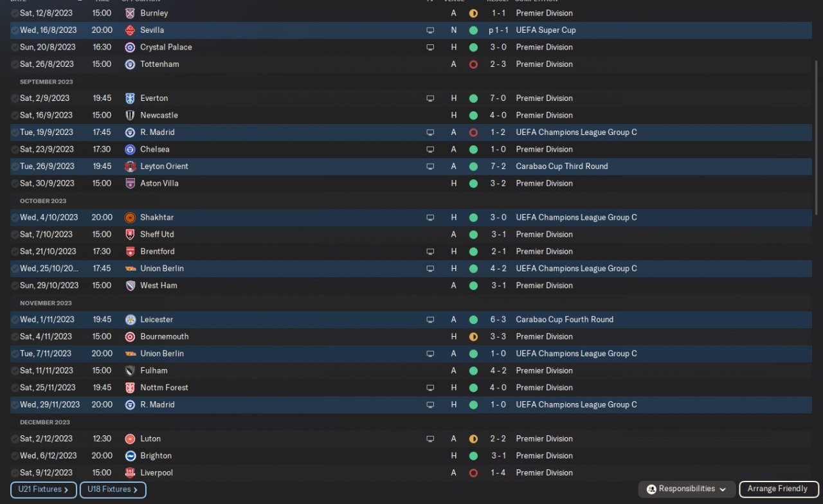
Task: Open the Everton 7 - 0 result
Action: click(x=498, y=98)
